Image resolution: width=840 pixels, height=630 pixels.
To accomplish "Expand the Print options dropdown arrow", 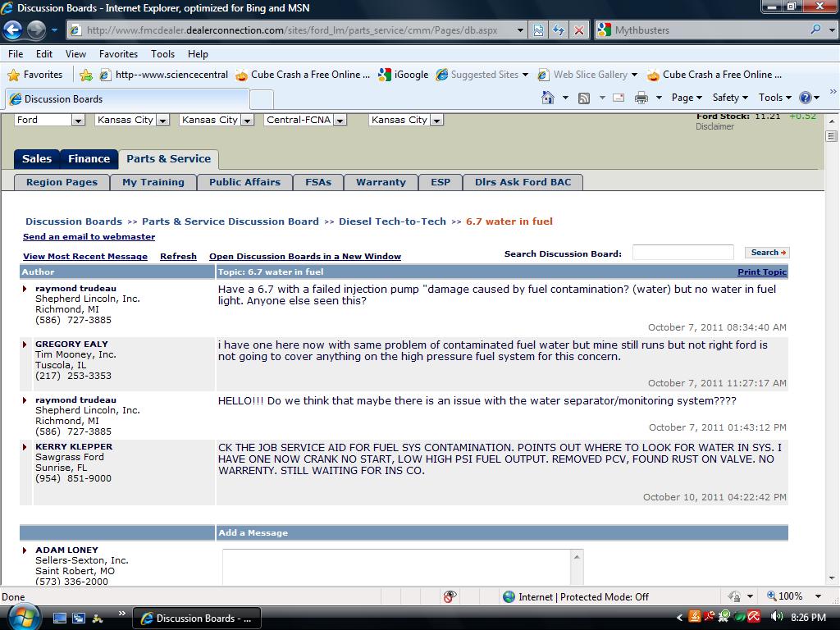I will tap(659, 98).
